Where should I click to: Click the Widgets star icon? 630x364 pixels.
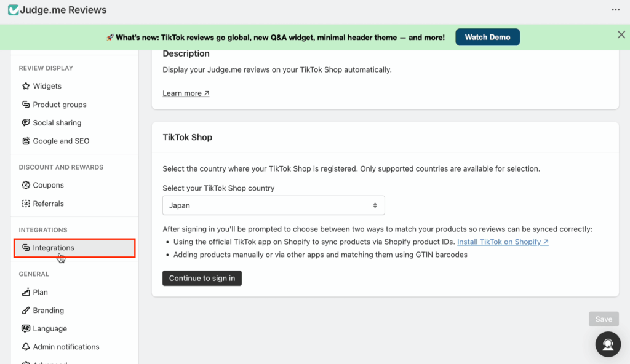26,86
